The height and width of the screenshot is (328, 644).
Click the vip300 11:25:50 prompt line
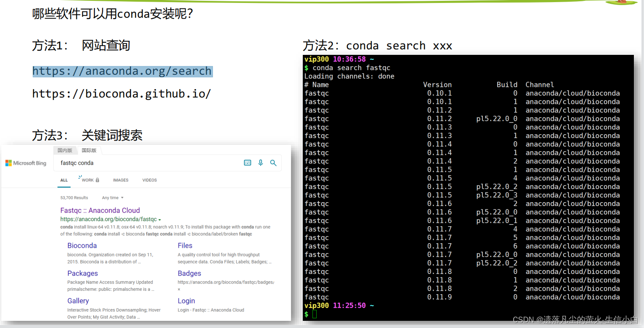[x=339, y=306]
